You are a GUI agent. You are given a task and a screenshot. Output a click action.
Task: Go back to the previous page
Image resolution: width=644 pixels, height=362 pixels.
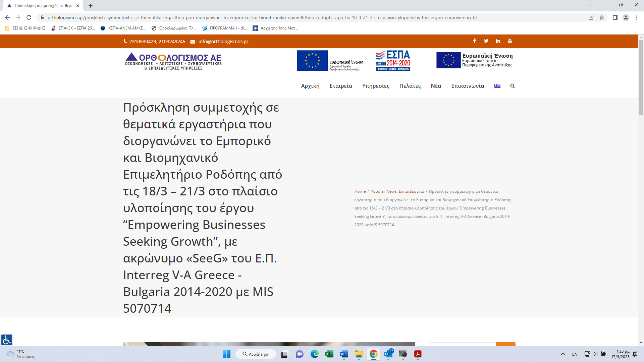pyautogui.click(x=7, y=17)
